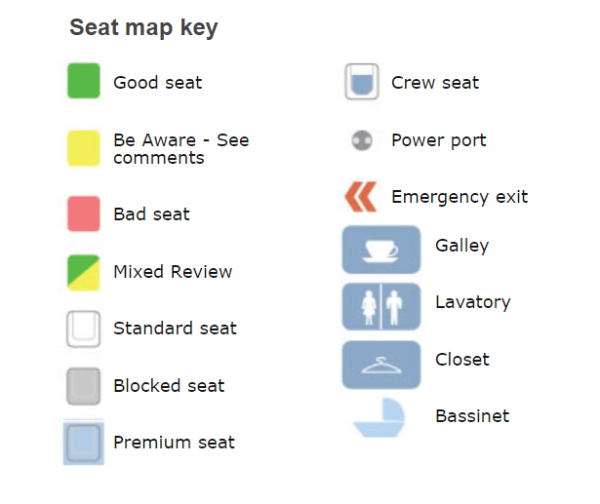
Task: Click the green Good seat swatch
Action: [84, 81]
